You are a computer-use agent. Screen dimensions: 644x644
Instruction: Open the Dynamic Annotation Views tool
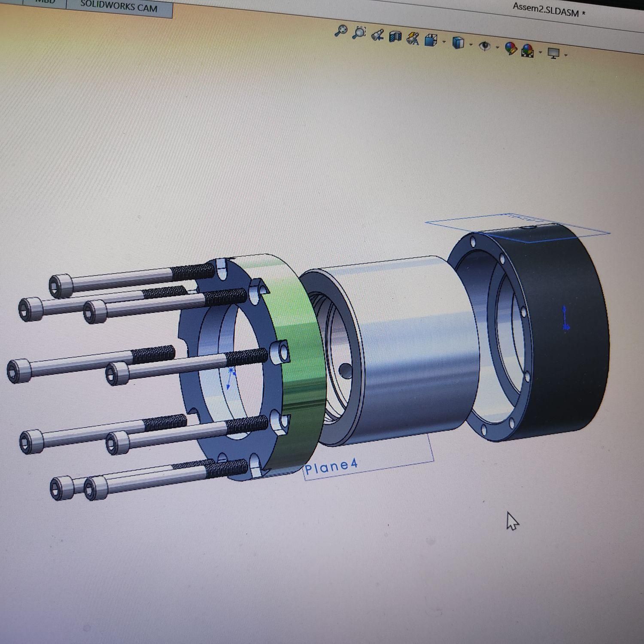(413, 39)
